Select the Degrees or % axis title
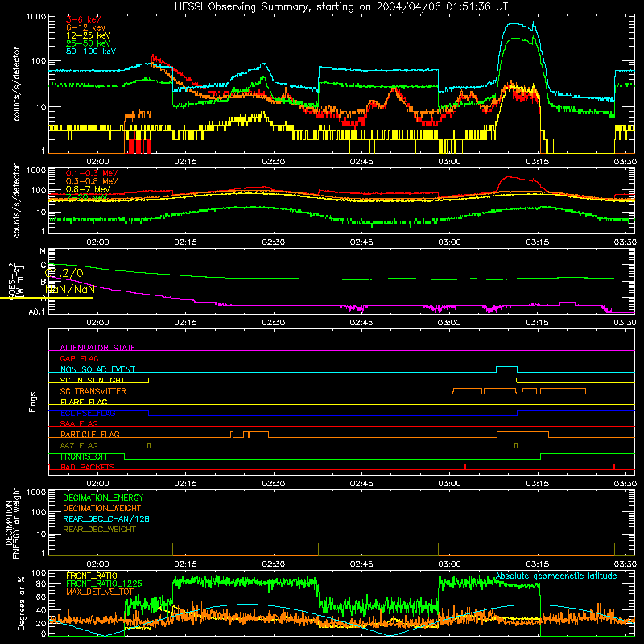Viewport: 644px width, 644px height. tap(21, 603)
